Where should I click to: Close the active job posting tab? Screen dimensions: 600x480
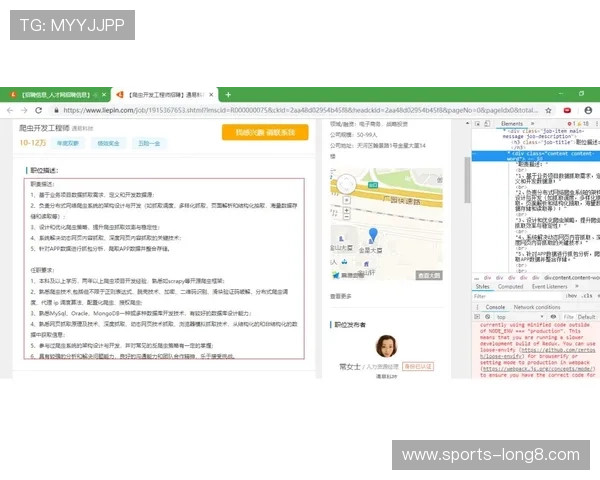tap(211, 95)
